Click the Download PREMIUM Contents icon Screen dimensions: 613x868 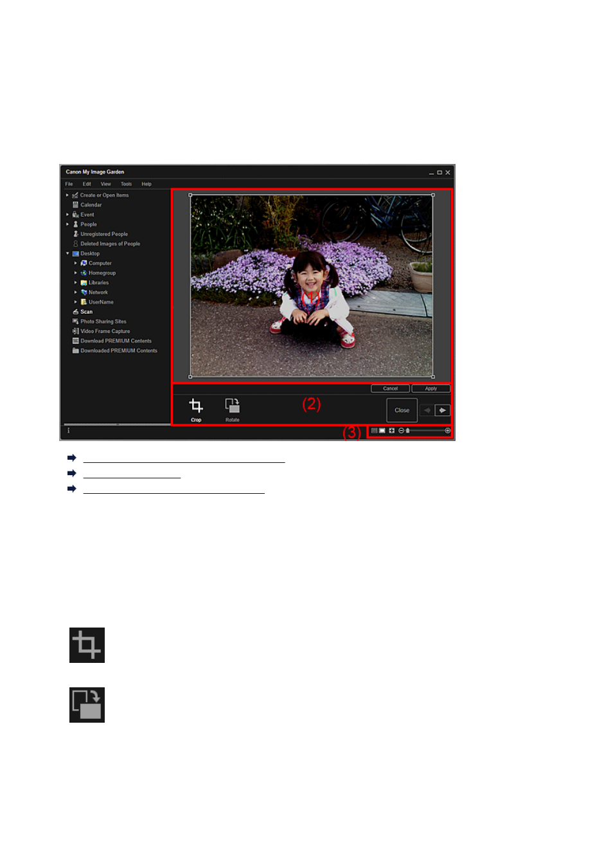[x=75, y=341]
